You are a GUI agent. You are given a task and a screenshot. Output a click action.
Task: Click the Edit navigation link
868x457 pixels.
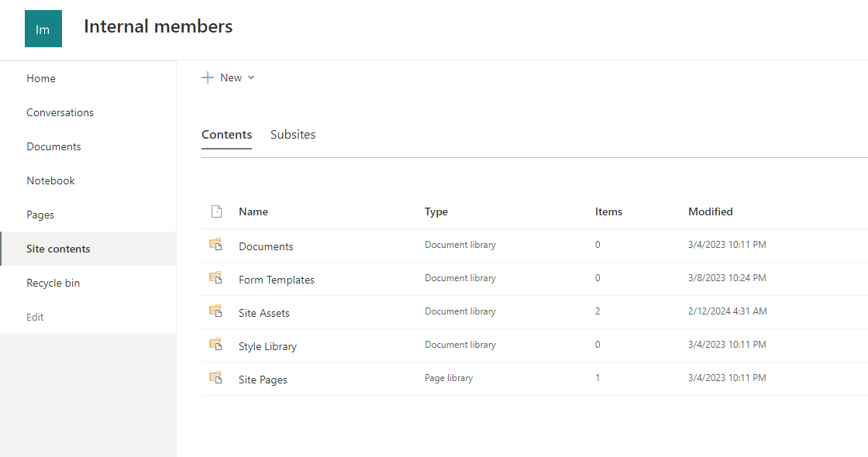click(x=36, y=317)
